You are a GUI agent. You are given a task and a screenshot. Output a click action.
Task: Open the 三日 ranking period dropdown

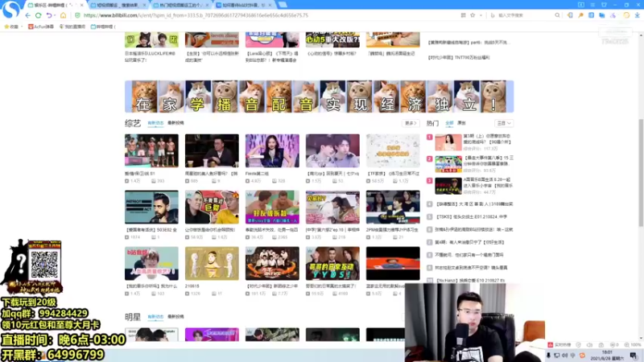tap(504, 123)
